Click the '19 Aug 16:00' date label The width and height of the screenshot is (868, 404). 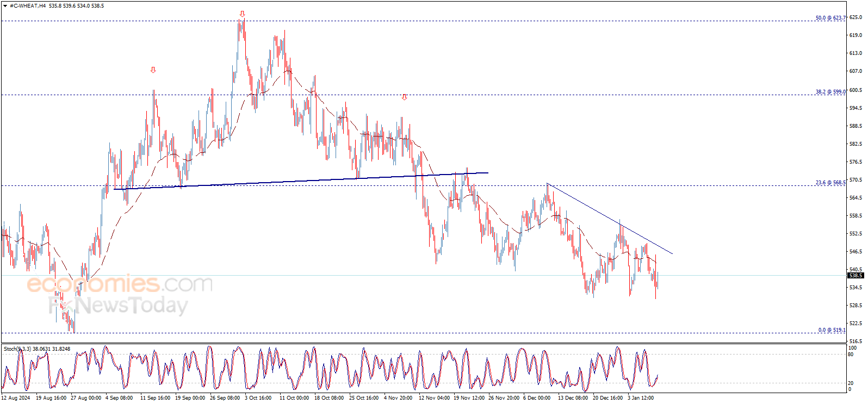(51, 398)
